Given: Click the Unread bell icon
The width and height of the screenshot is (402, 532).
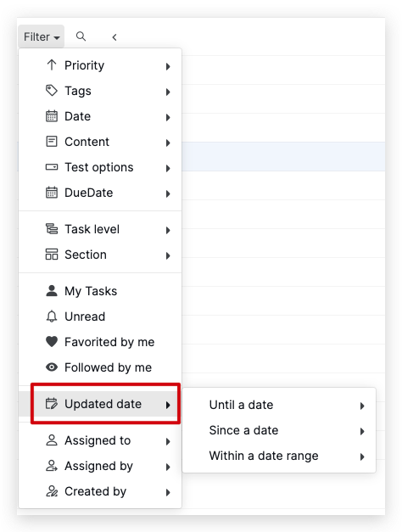Looking at the screenshot, I should click(52, 316).
